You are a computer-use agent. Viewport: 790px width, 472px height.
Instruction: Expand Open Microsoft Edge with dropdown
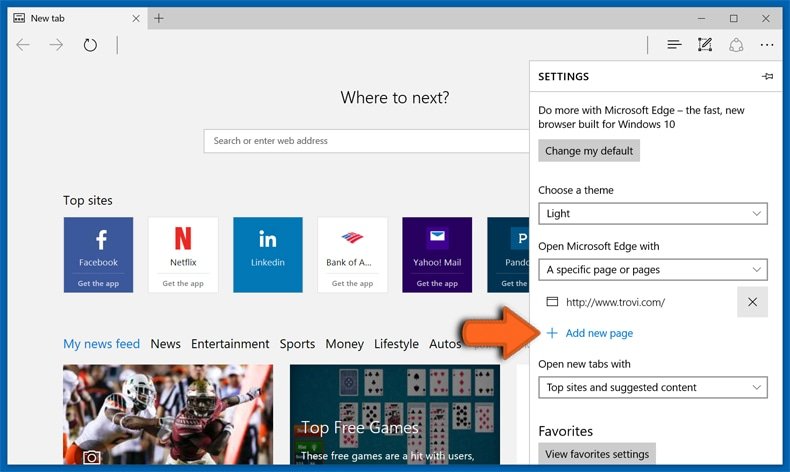(x=653, y=269)
